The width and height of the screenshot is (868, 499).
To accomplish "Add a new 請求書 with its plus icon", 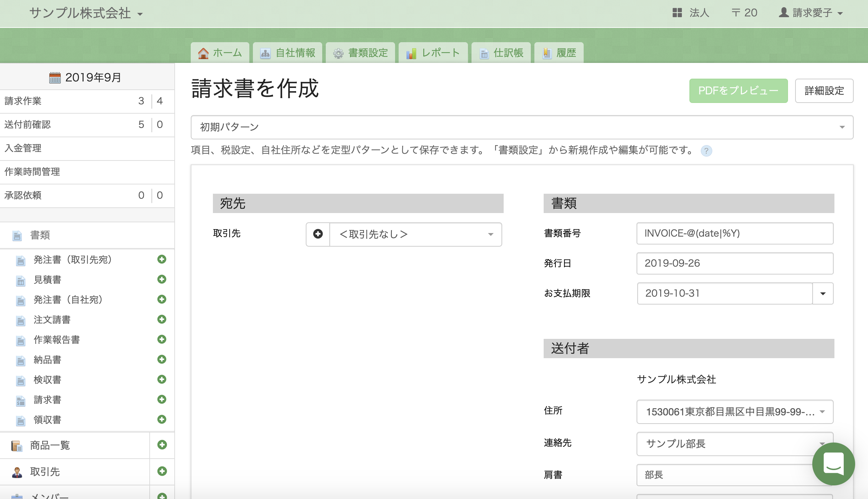I will (162, 399).
